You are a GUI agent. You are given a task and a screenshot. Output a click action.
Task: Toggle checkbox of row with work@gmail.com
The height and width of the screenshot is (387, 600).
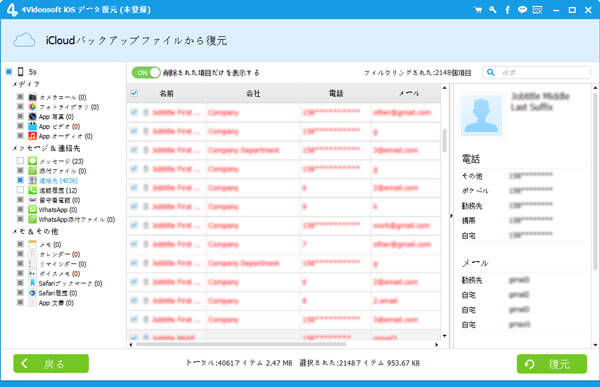pos(134,225)
